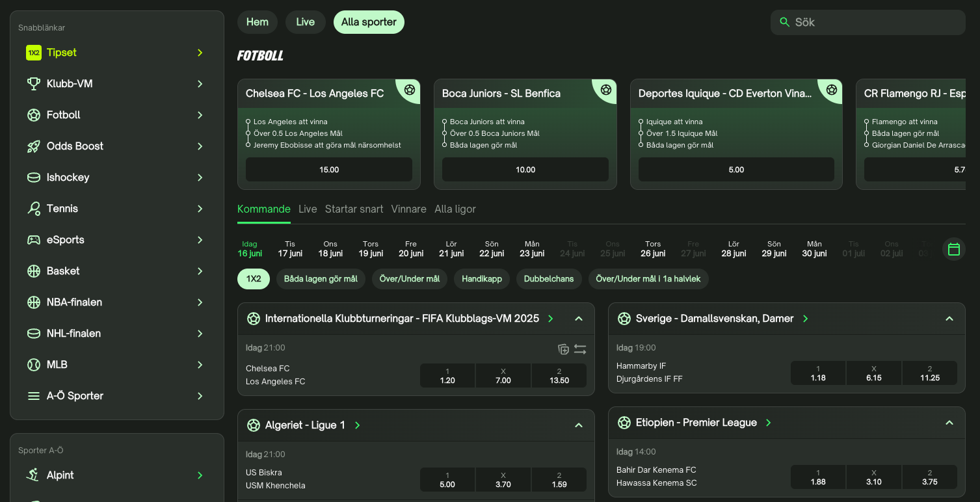980x502 pixels.
Task: Select the 1X2 market filter
Action: tap(254, 279)
